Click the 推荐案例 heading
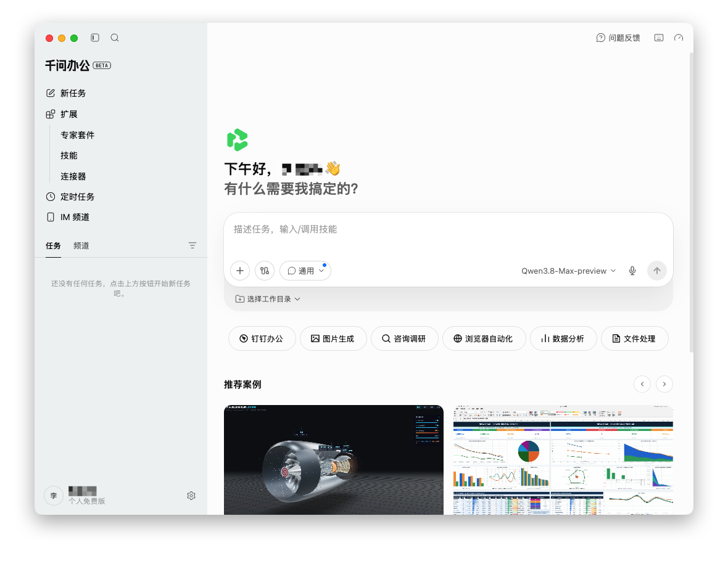728x561 pixels. (x=242, y=385)
